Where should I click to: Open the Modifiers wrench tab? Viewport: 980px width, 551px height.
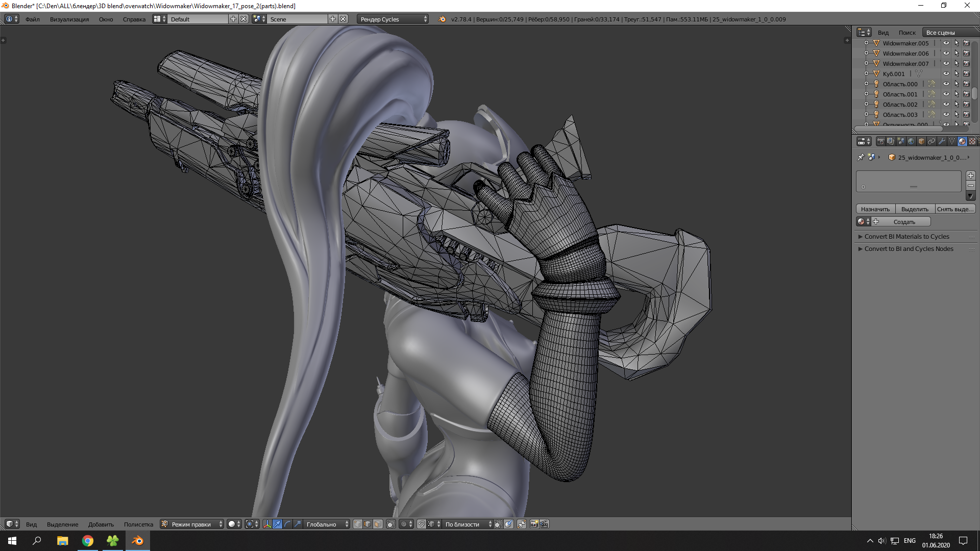942,141
